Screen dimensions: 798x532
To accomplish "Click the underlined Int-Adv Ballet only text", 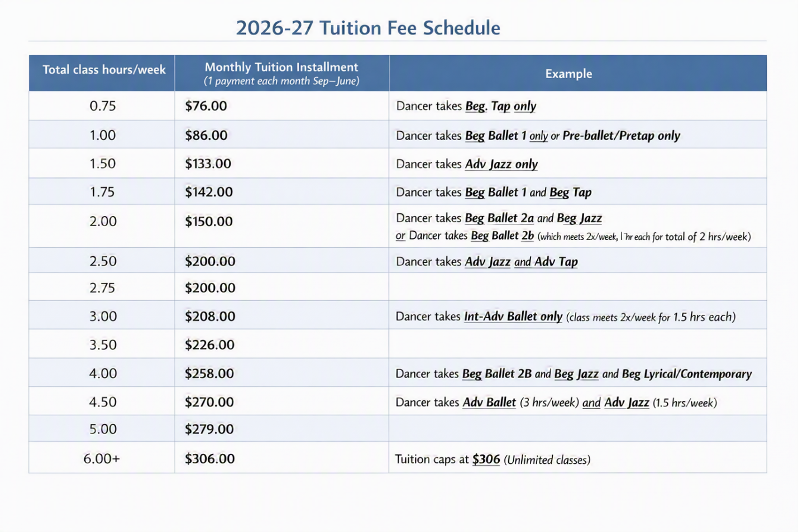I will tap(513, 317).
